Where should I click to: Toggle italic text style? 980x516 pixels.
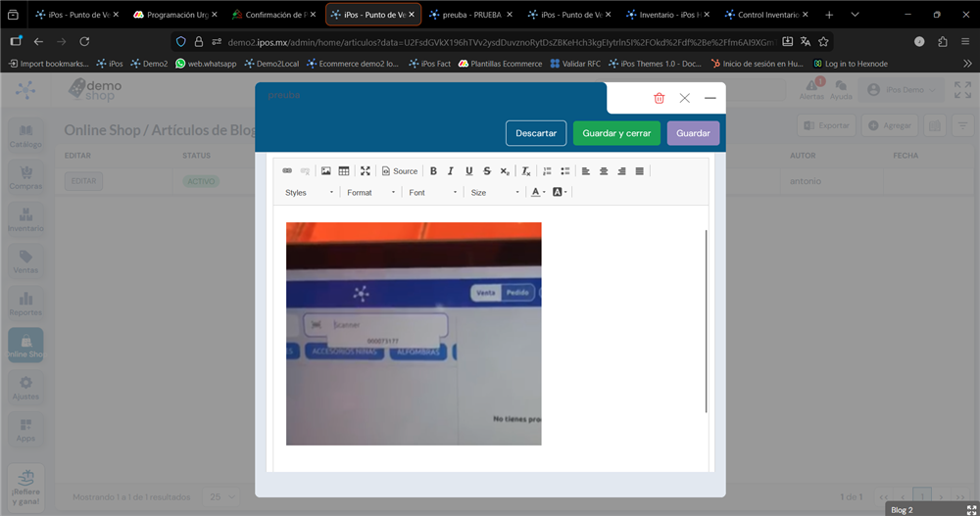tap(451, 171)
